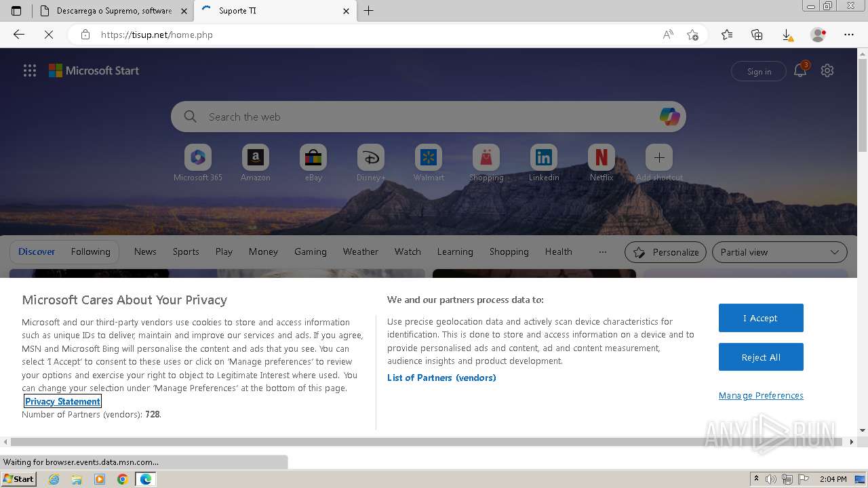This screenshot has width=868, height=488.
Task: Click the Sign in button
Action: 759,71
